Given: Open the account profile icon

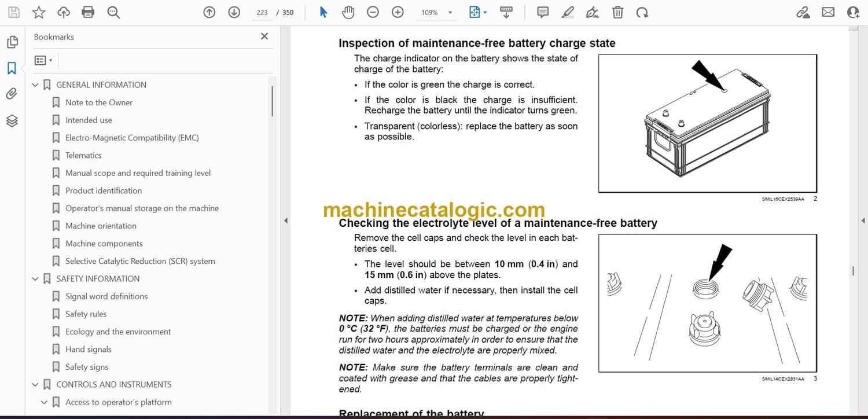Looking at the screenshot, I should 853,12.
